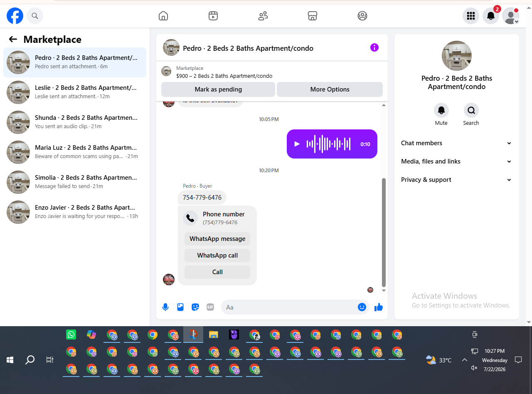Switch to the Marketplace storefront tab
This screenshot has width=532, height=394.
[313, 16]
